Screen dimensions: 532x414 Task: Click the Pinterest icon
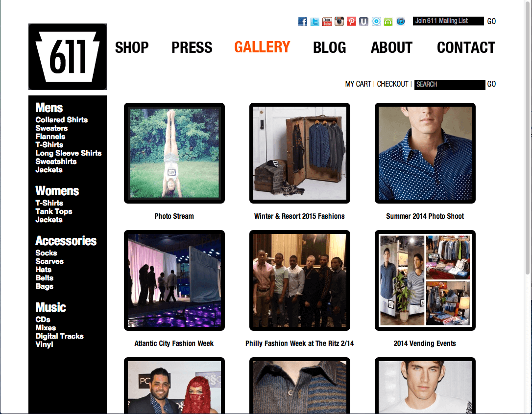[x=352, y=22]
